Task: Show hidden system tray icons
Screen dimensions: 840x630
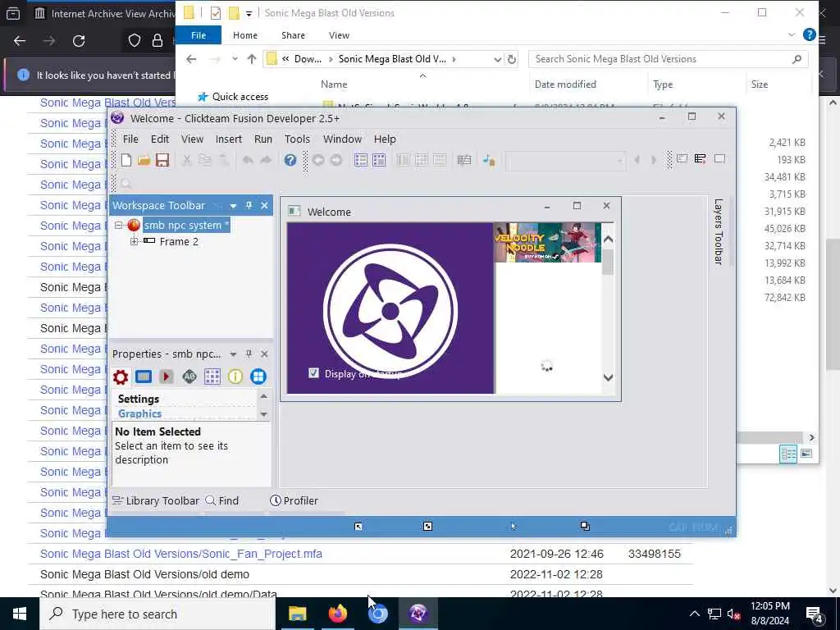Action: (694, 614)
